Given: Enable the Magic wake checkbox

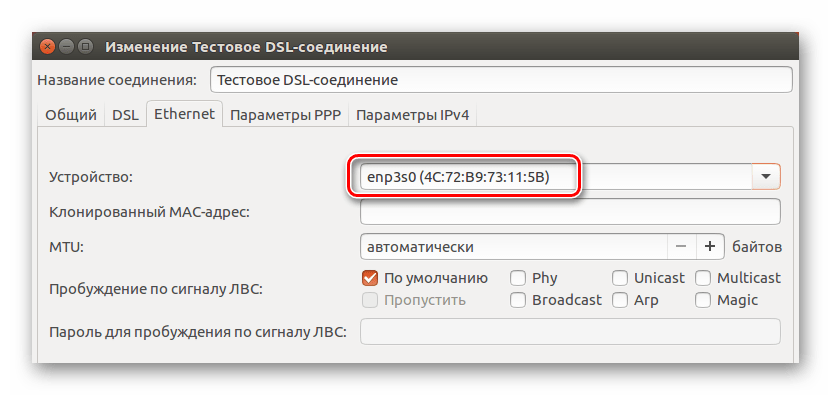Looking at the screenshot, I should click(x=703, y=300).
